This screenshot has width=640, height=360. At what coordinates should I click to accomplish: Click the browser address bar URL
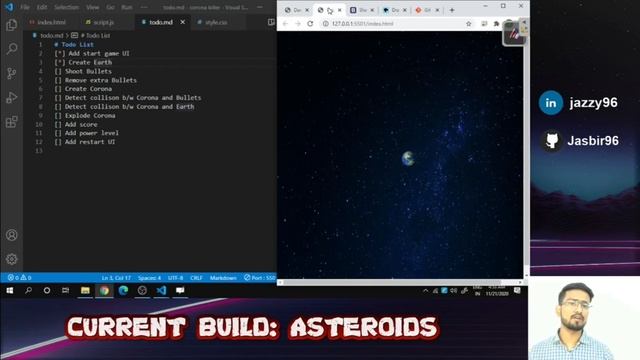(x=362, y=24)
